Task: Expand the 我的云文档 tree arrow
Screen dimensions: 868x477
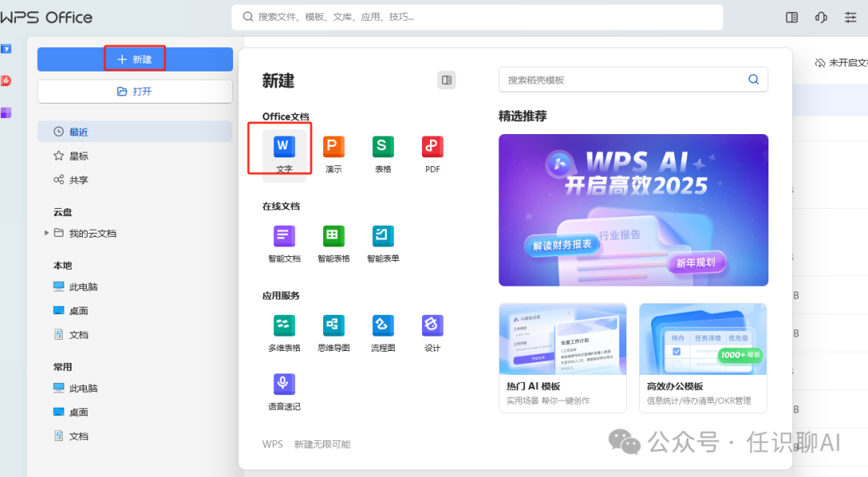Action: coord(47,233)
